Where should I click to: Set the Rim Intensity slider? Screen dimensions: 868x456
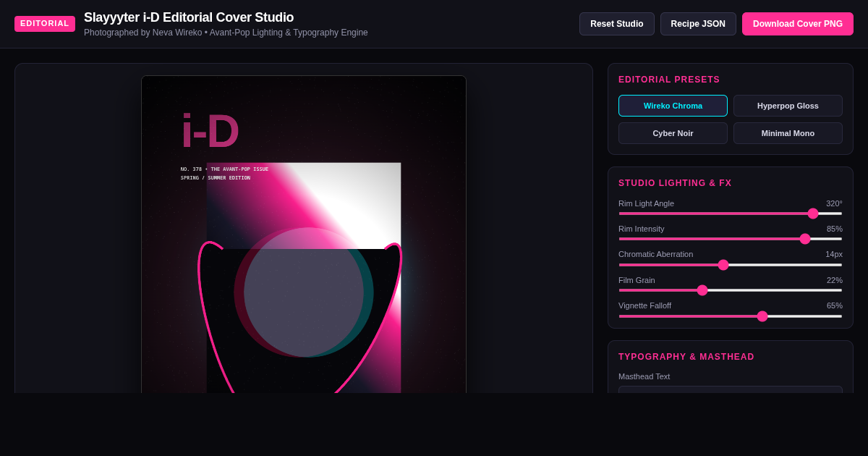pyautogui.click(x=731, y=239)
